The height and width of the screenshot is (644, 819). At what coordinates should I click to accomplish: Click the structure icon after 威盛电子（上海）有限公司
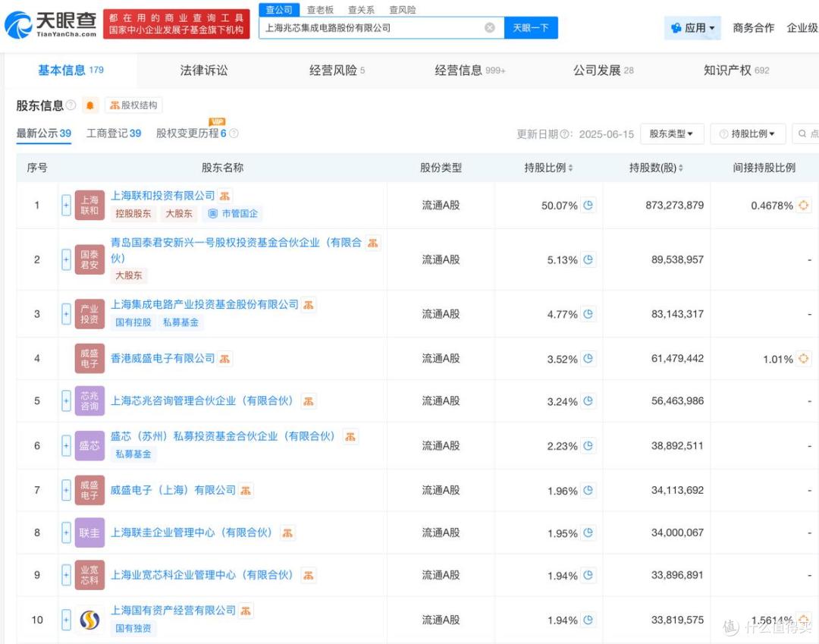[246, 491]
